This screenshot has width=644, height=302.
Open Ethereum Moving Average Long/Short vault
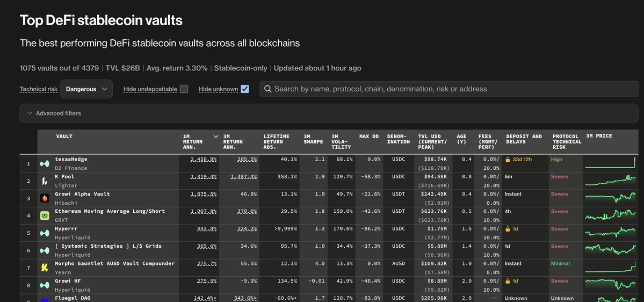[110, 211]
